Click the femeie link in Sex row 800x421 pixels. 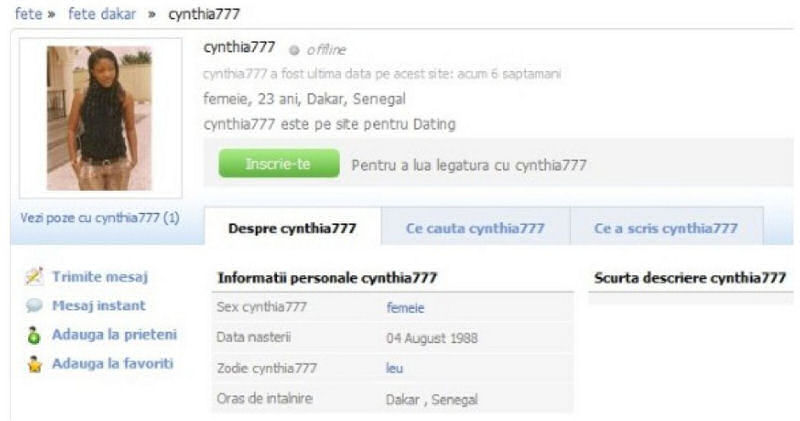tap(405, 308)
